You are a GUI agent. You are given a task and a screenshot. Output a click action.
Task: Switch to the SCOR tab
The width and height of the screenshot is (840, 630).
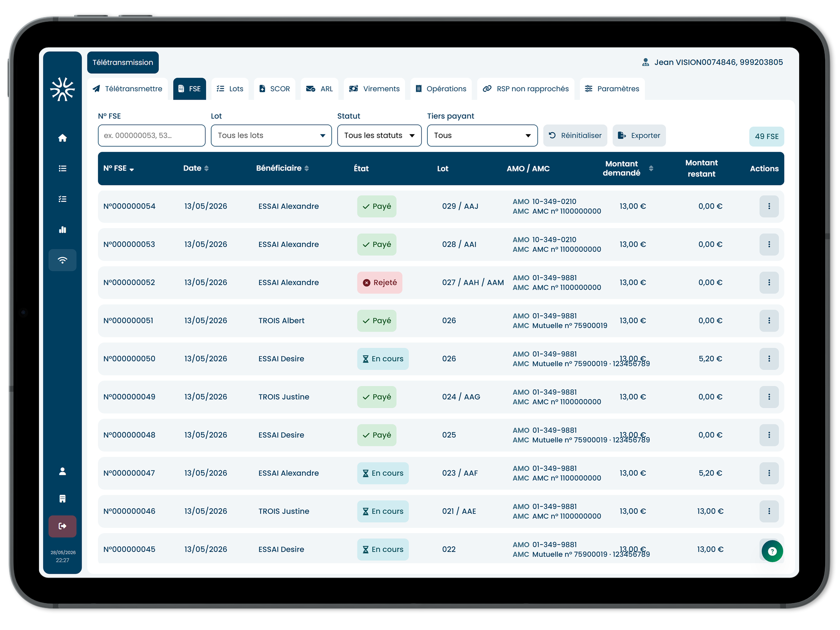(x=275, y=89)
